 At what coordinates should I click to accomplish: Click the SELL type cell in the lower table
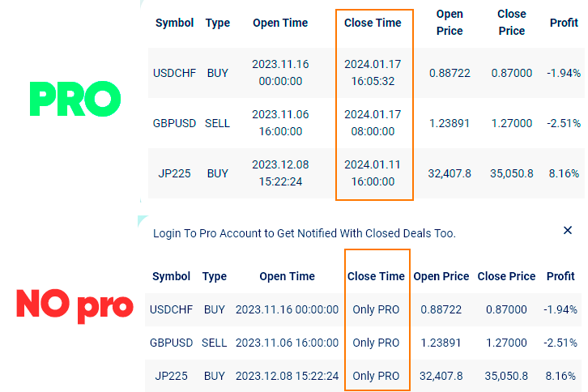215,343
